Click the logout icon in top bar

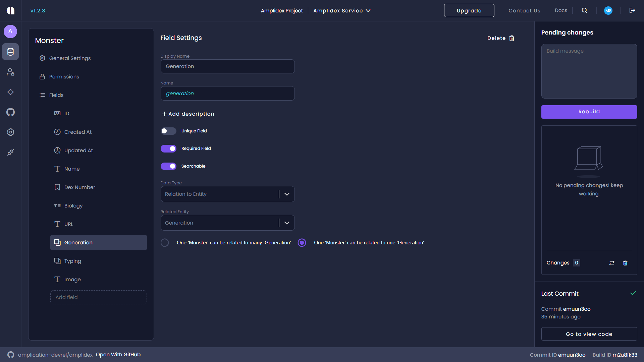click(632, 10)
